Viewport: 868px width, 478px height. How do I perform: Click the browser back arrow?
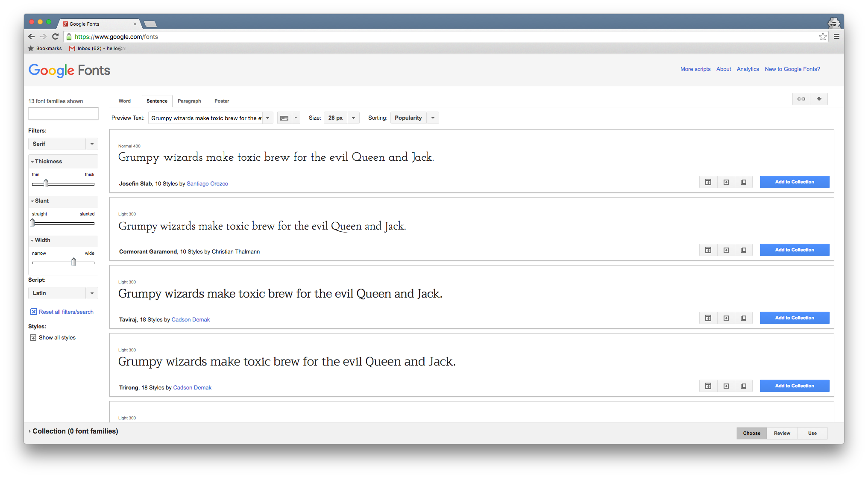pyautogui.click(x=31, y=37)
